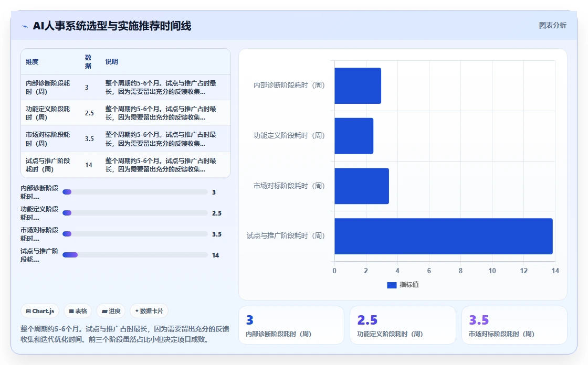
Task: Click the table value 2.5
Action: [x=89, y=113]
